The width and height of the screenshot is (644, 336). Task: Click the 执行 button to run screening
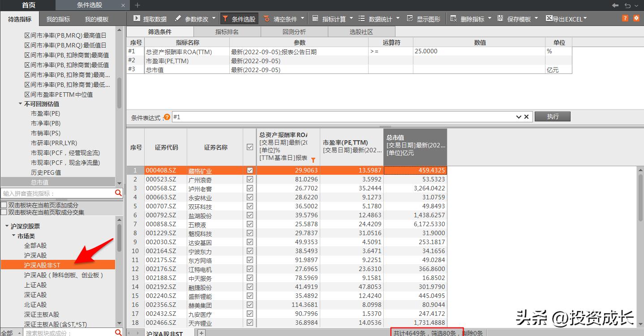(x=553, y=116)
